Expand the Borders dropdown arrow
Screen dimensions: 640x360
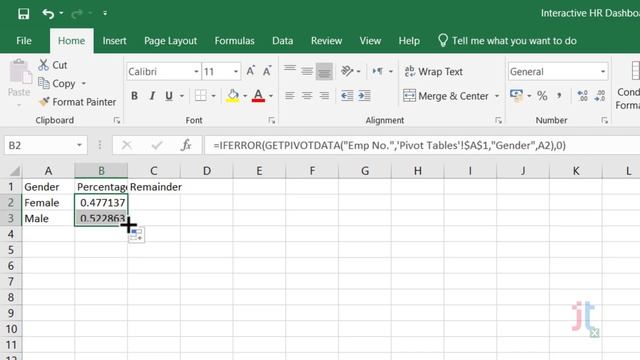point(213,96)
